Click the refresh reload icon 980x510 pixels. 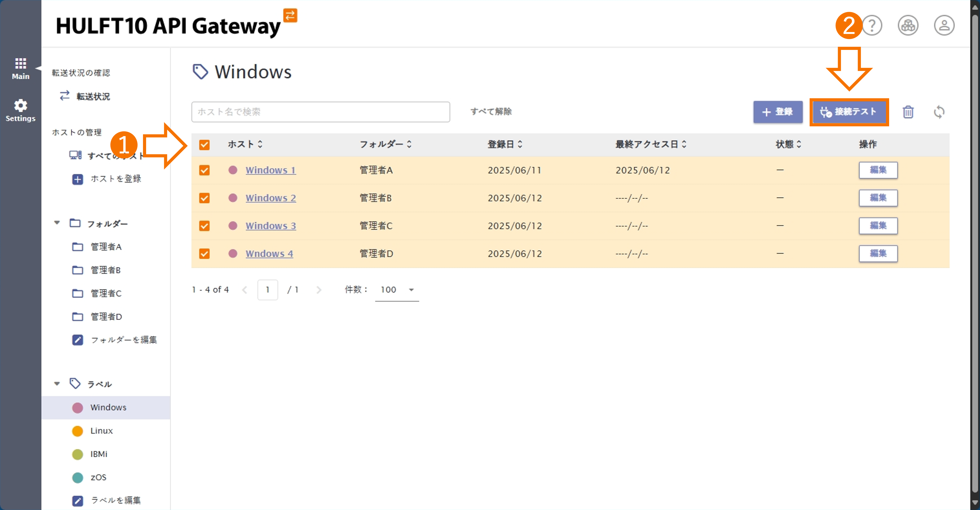[939, 112]
